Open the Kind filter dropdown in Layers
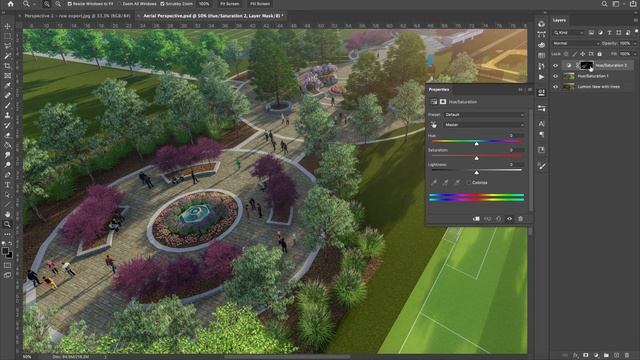 pos(569,33)
